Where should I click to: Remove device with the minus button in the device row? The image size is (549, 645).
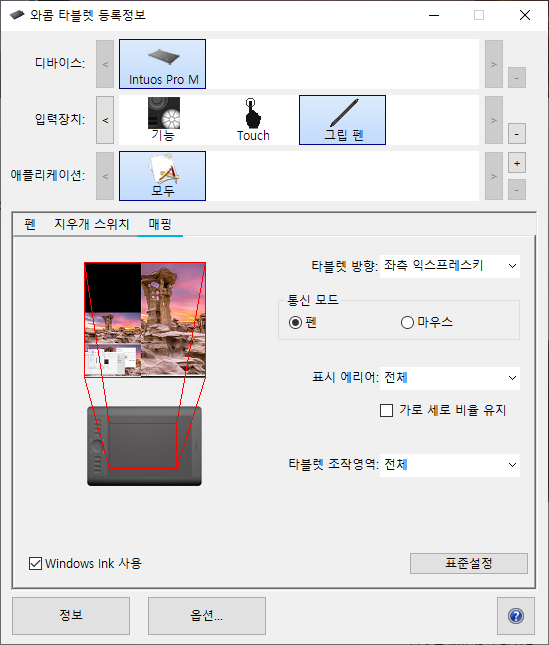517,78
